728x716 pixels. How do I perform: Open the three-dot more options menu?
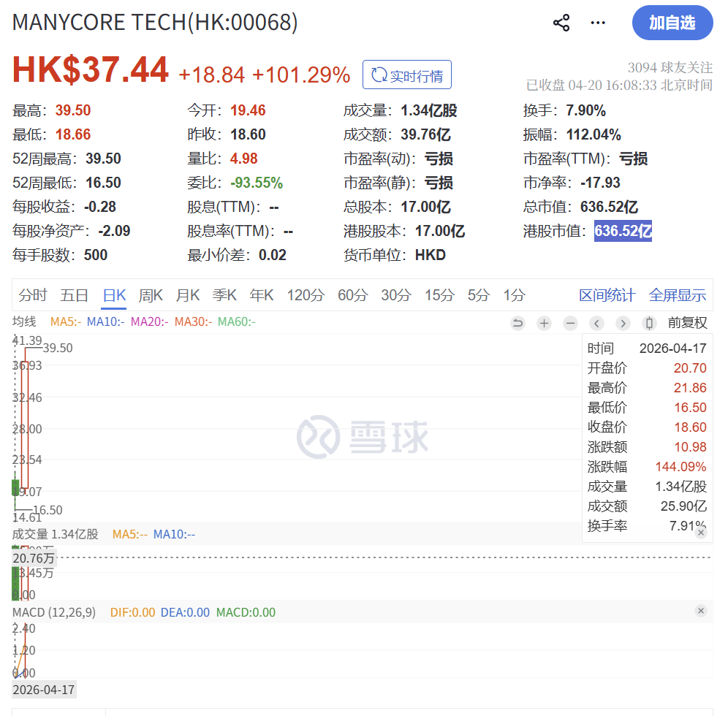tap(598, 23)
